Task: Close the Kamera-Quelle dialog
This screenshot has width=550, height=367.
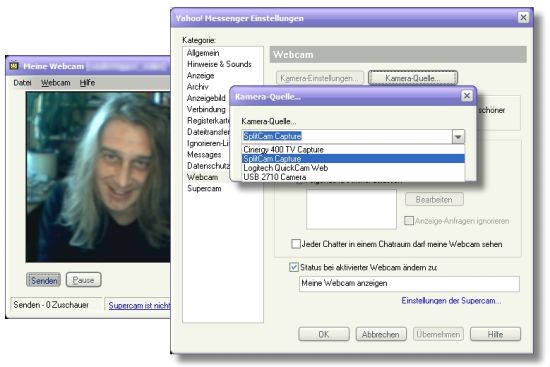Action: click(467, 96)
